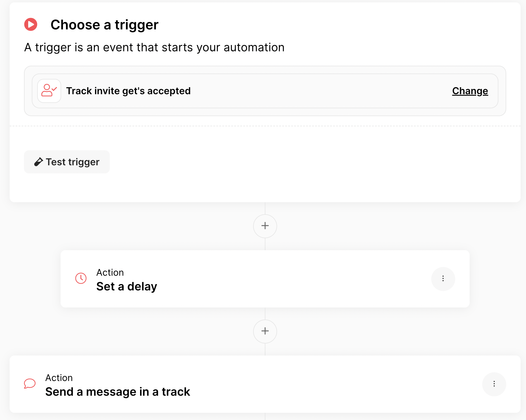Open the Send a message in a track card
The height and width of the screenshot is (420, 526).
coord(265,384)
